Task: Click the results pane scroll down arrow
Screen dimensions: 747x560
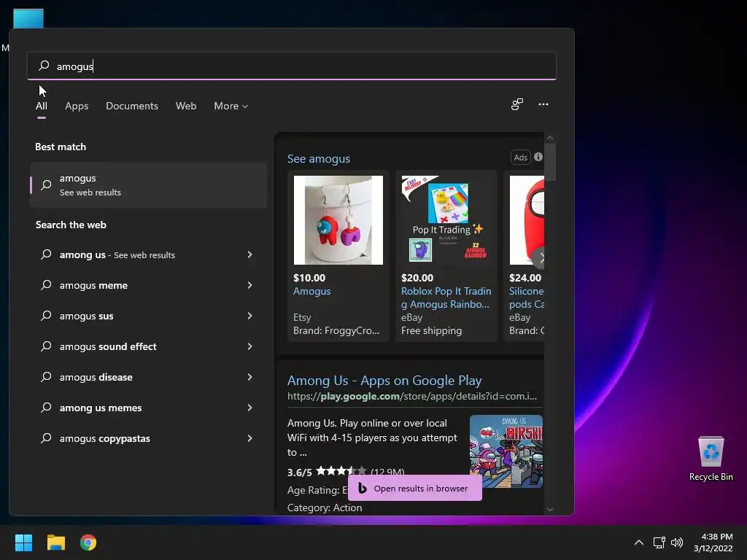Action: coord(550,509)
